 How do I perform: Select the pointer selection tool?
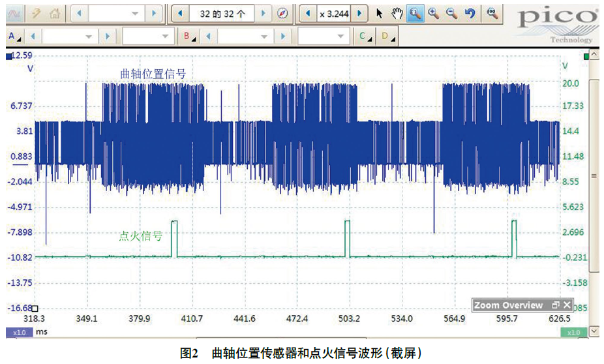pos(380,14)
